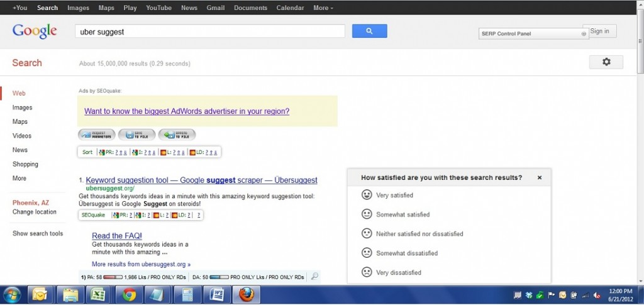This screenshot has height=305, width=644.
Task: Select Videos in left sidebar
Action: tap(22, 135)
